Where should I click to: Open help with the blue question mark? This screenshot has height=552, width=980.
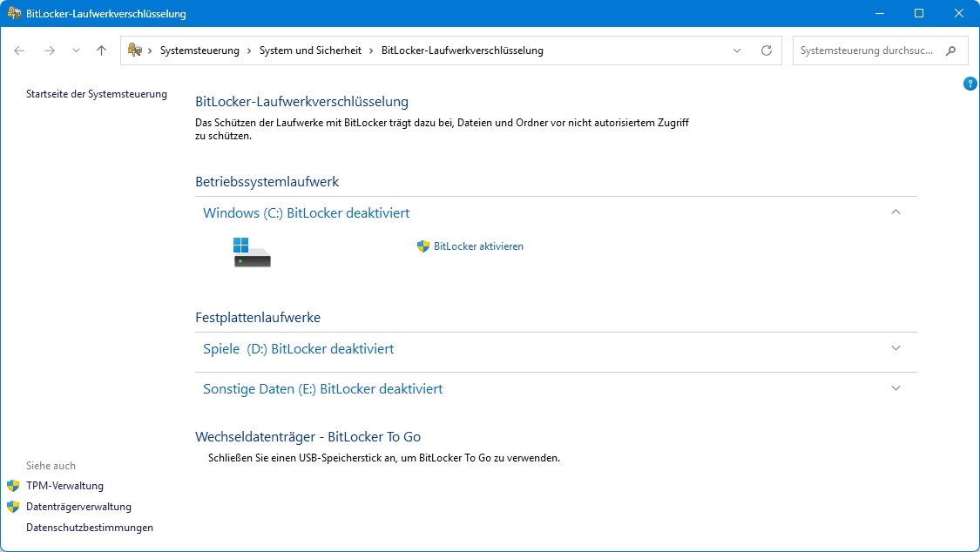pyautogui.click(x=970, y=84)
